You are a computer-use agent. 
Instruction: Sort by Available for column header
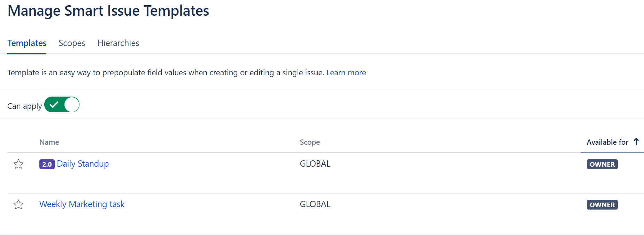tap(607, 142)
